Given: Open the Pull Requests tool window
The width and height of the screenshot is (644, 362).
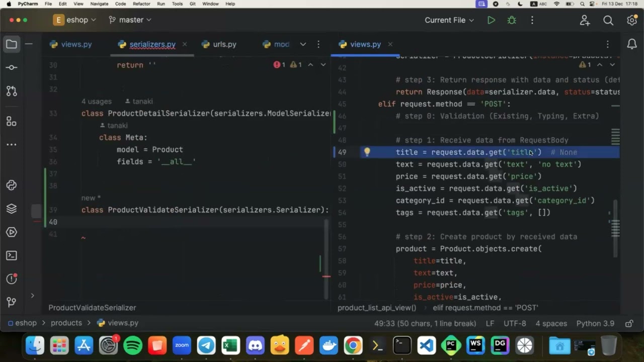Looking at the screenshot, I should click(11, 91).
